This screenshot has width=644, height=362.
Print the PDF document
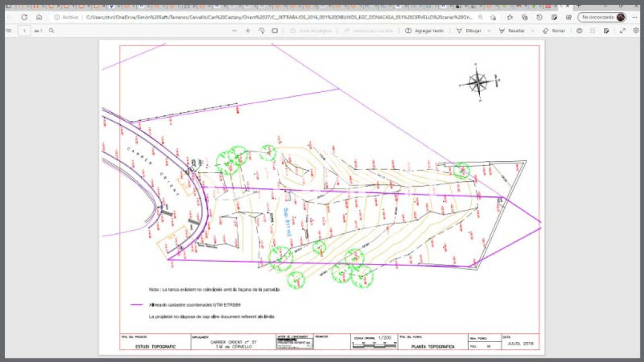pyautogui.click(x=579, y=31)
